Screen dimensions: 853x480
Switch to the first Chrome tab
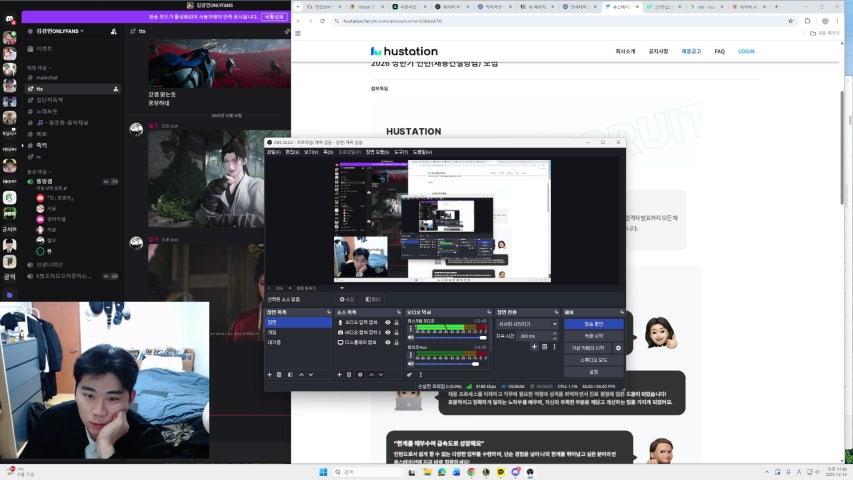pyautogui.click(x=323, y=7)
